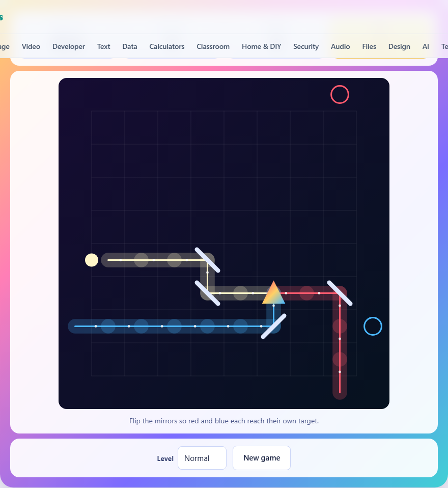Open the Text category
Image resolution: width=448 pixels, height=488 pixels.
104,46
